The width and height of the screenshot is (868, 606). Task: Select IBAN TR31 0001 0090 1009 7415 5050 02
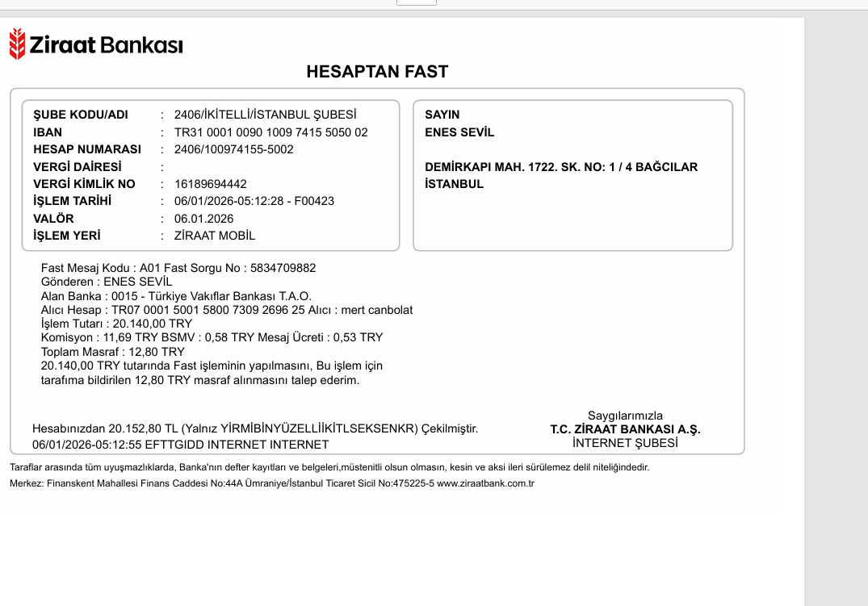270,132
